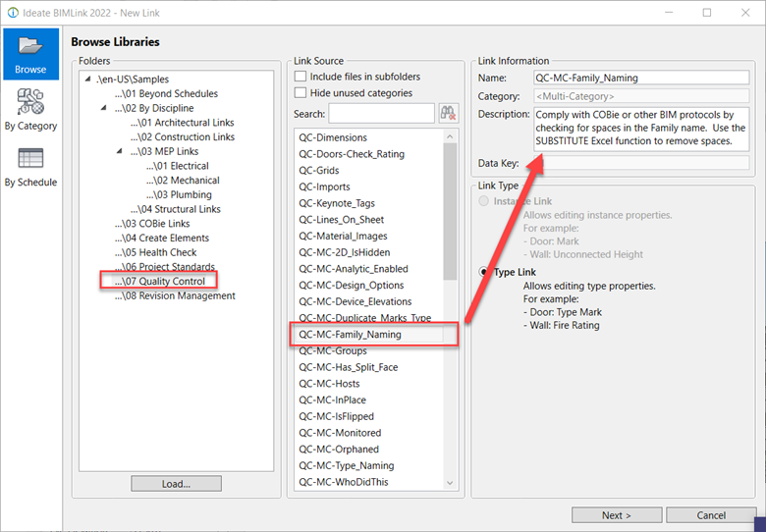Select the Browse libraries icon
Screen dimensions: 766x532
pos(30,54)
